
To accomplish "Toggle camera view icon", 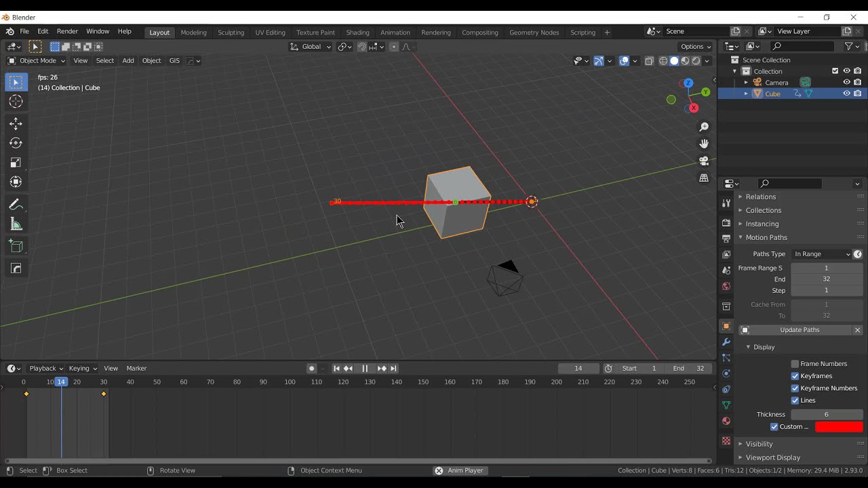I will tap(704, 161).
